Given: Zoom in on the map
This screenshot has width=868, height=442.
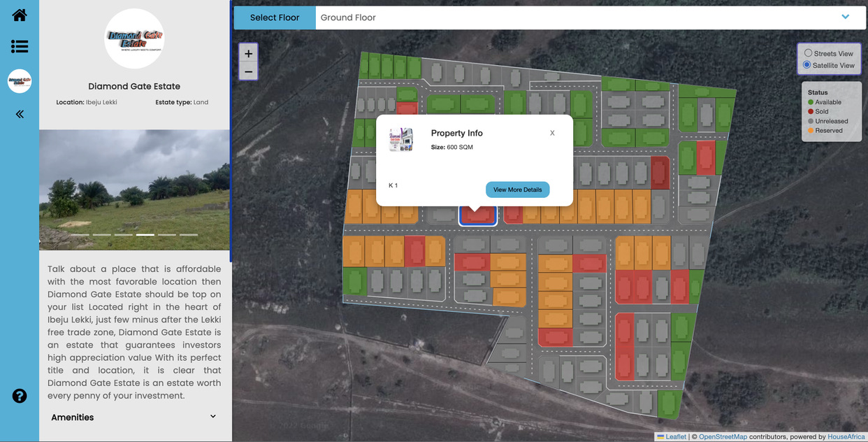Looking at the screenshot, I should [248, 54].
